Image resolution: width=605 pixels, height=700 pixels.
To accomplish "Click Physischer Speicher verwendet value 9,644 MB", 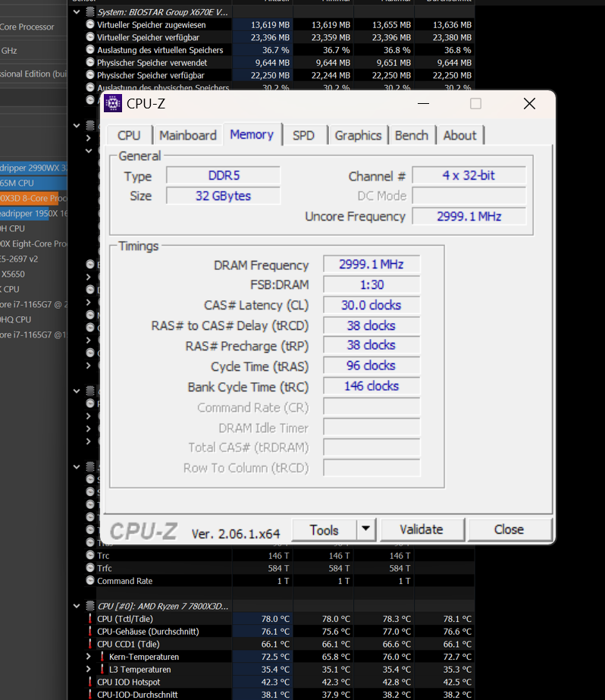I will (x=272, y=62).
